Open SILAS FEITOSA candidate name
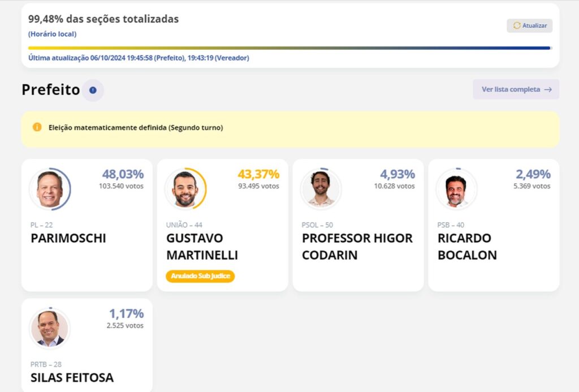The image size is (579, 392). [72, 378]
